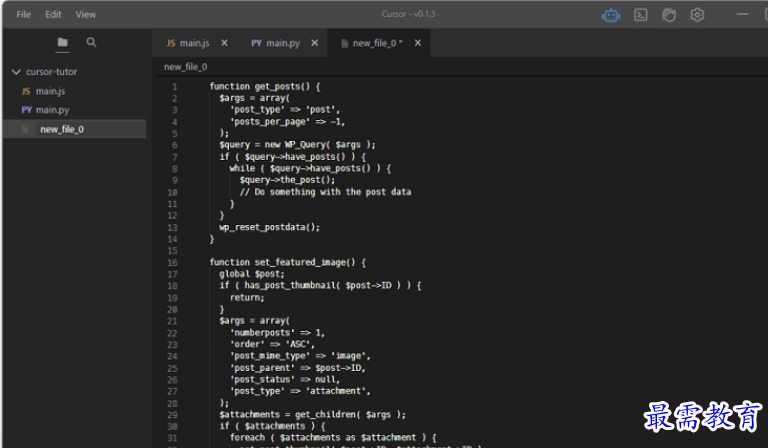Close the main.py tab
Screen dimensions: 768x448
click(314, 43)
